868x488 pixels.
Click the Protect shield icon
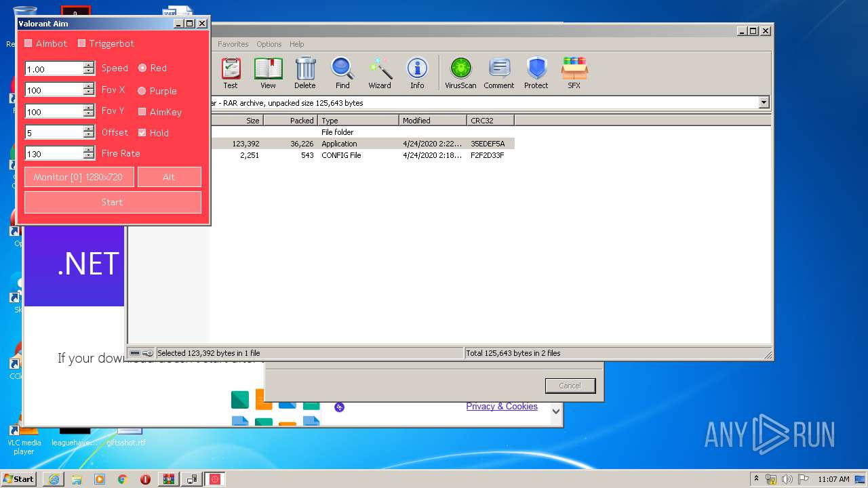click(x=536, y=73)
